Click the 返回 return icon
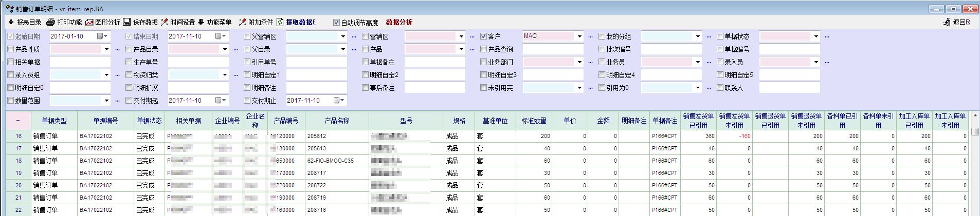Image resolution: width=980 pixels, height=216 pixels. tap(947, 22)
